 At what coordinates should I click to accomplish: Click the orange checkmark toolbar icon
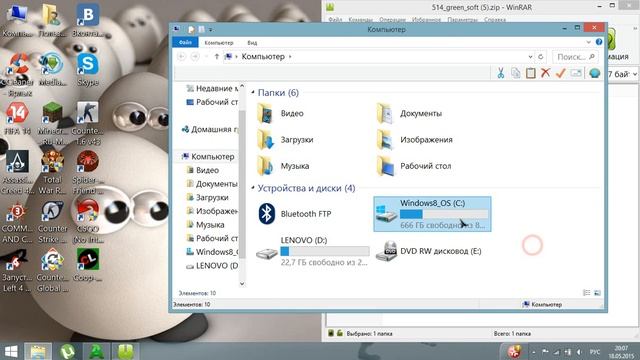560,73
